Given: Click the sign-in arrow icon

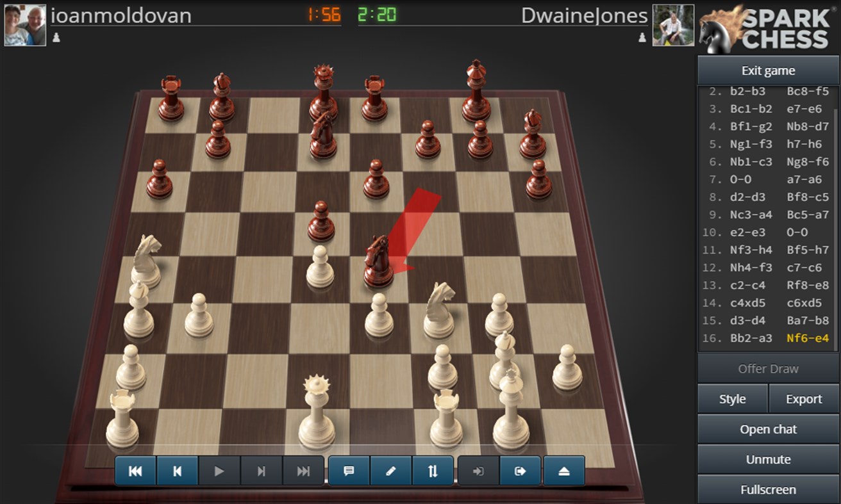Looking at the screenshot, I should pos(477,471).
